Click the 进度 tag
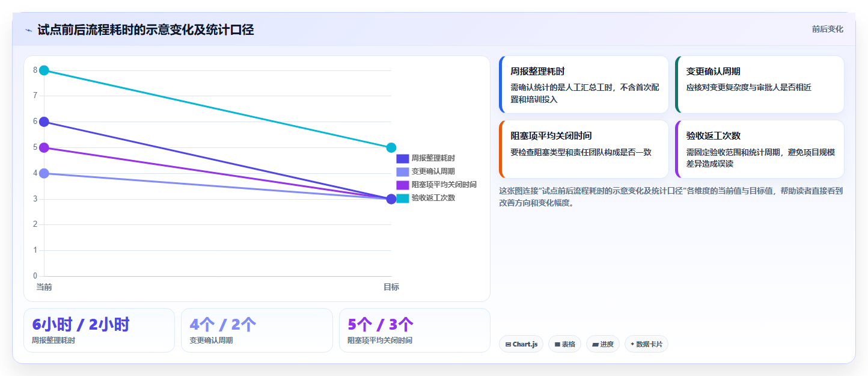 point(603,344)
